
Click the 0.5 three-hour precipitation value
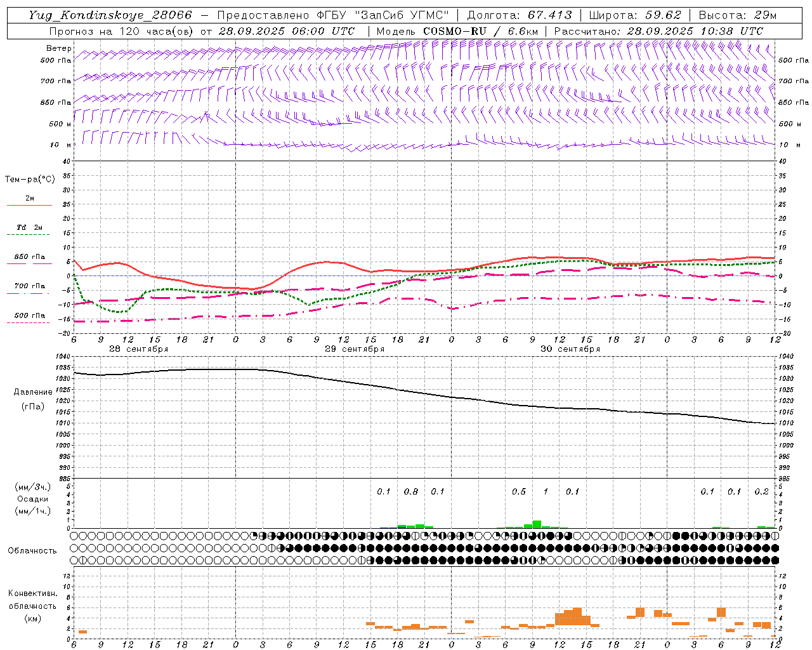519,491
